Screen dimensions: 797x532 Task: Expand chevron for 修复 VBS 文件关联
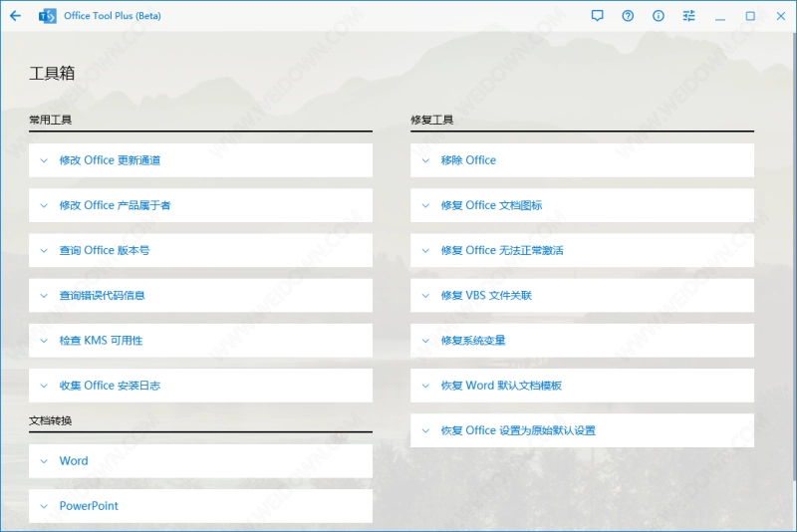426,296
